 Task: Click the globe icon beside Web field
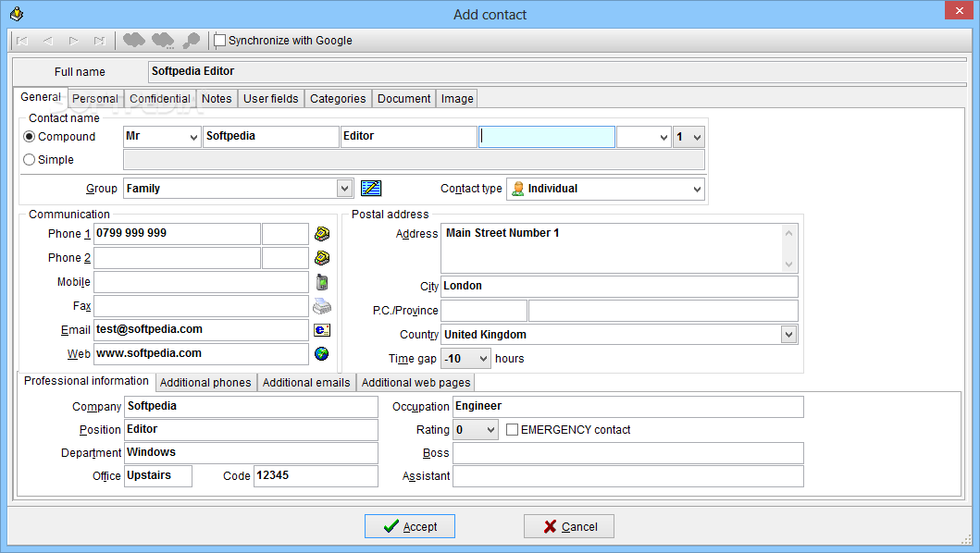322,353
